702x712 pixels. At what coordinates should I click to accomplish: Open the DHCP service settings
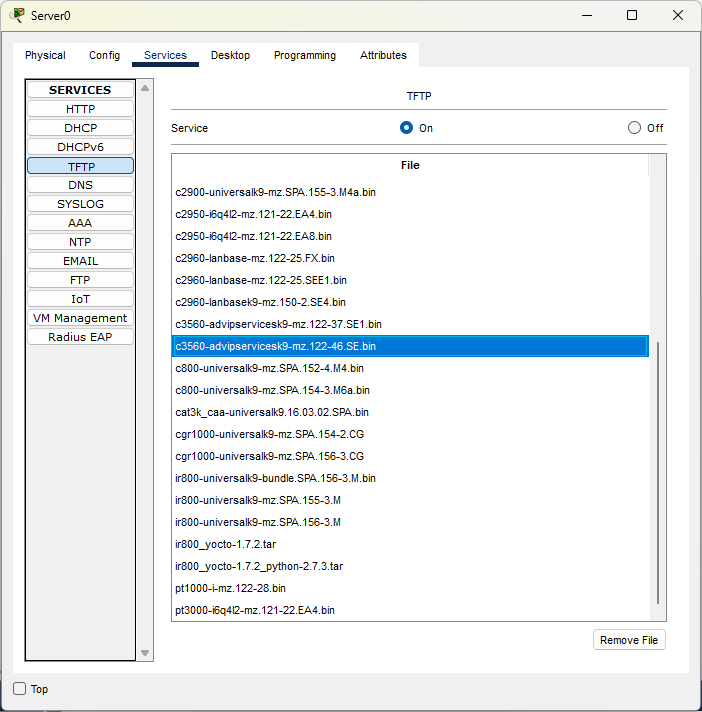80,128
